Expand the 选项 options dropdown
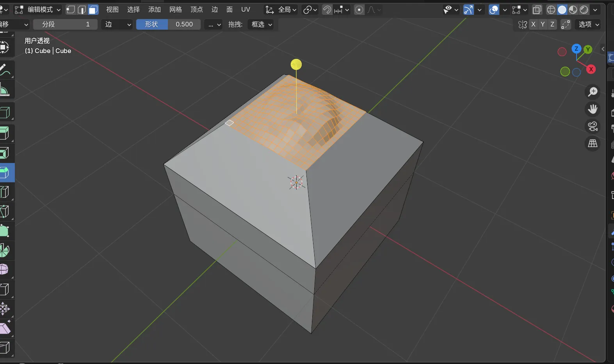The image size is (614, 364). [589, 24]
